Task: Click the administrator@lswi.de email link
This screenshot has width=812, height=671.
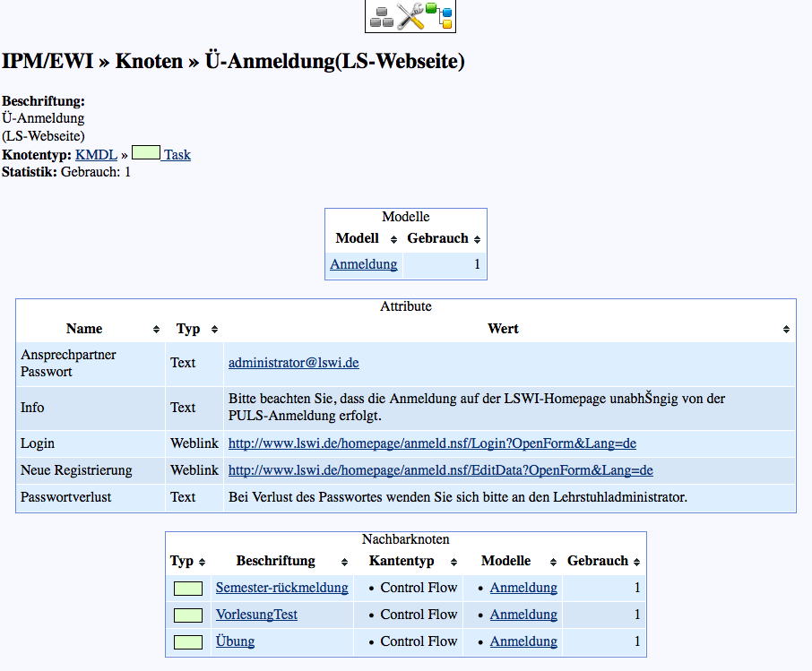Action: pos(294,363)
